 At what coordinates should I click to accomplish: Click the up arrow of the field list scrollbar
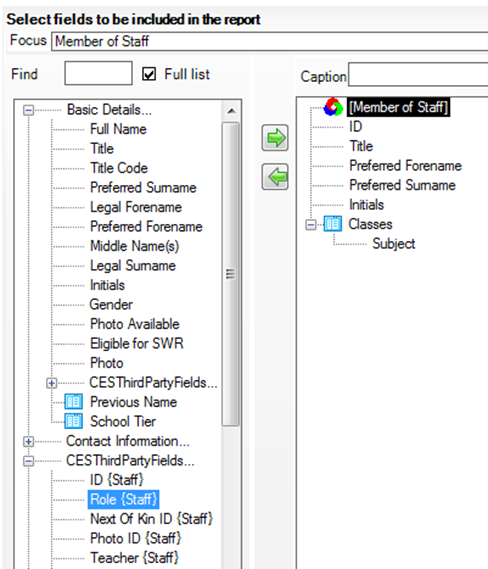(231, 111)
